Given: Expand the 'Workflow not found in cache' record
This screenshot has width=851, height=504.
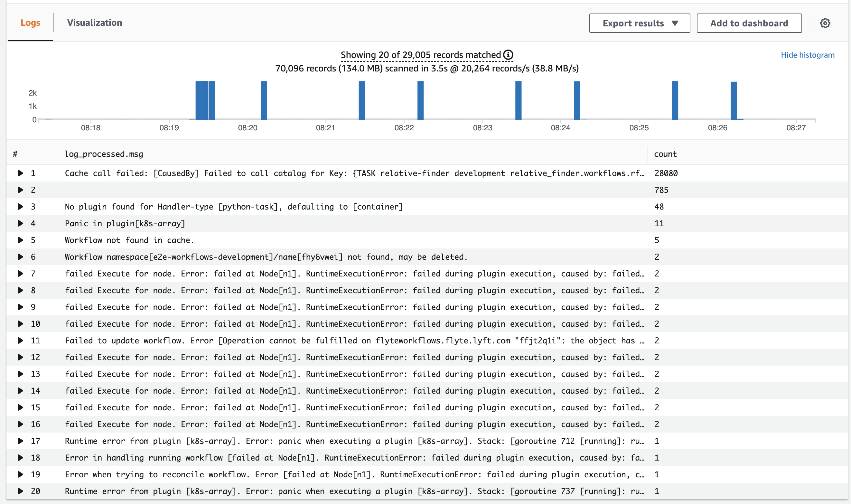Looking at the screenshot, I should coord(20,240).
